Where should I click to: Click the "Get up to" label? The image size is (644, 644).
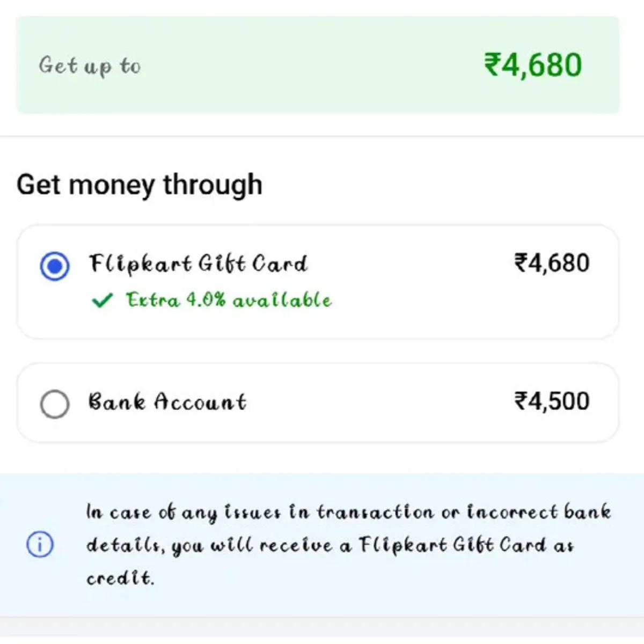tap(90, 66)
